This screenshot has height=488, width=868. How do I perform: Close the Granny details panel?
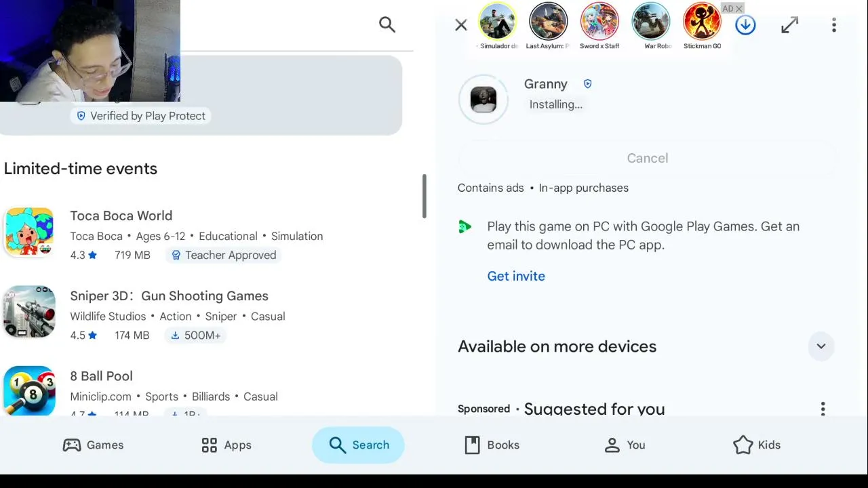[461, 26]
